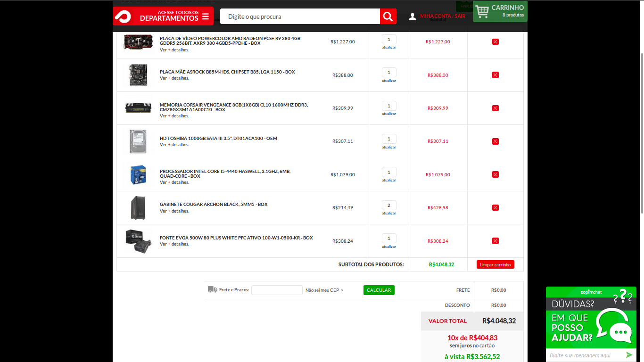Remove the EVGA 500W power supply item
Viewport: 644px width, 362px height.
495,241
